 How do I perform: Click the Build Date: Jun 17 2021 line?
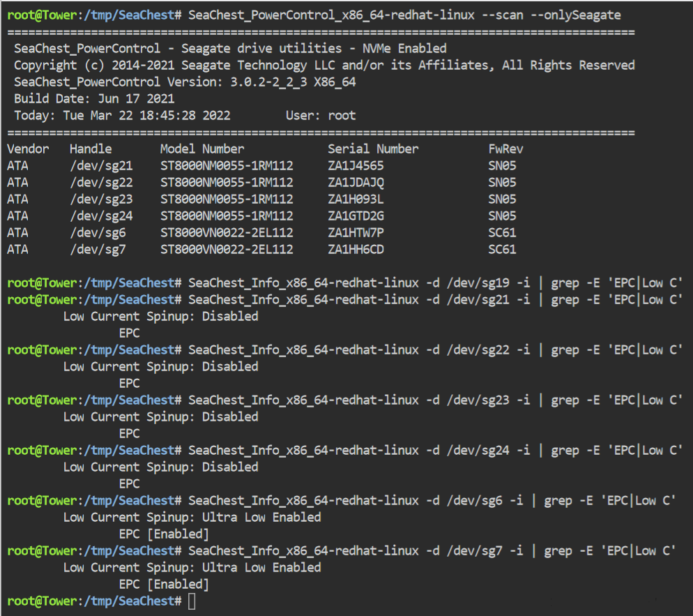(x=94, y=98)
